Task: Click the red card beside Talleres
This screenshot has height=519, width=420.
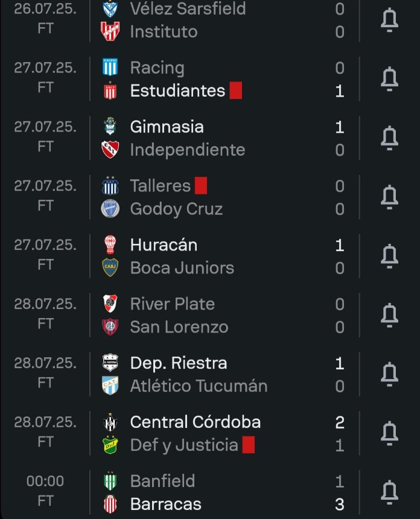Action: click(201, 185)
